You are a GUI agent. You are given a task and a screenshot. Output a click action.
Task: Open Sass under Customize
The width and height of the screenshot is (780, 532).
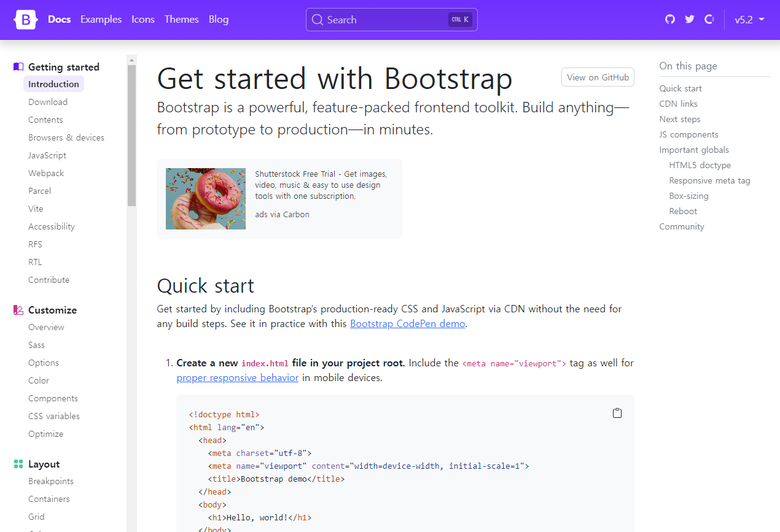(37, 345)
